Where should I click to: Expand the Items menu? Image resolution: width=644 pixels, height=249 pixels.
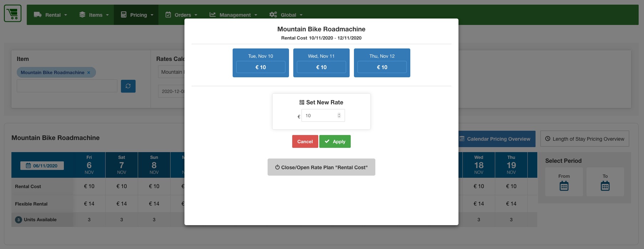[94, 15]
